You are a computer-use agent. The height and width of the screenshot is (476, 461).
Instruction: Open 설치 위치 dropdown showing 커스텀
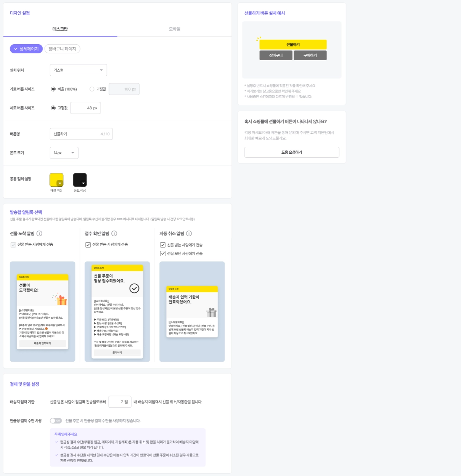(78, 70)
